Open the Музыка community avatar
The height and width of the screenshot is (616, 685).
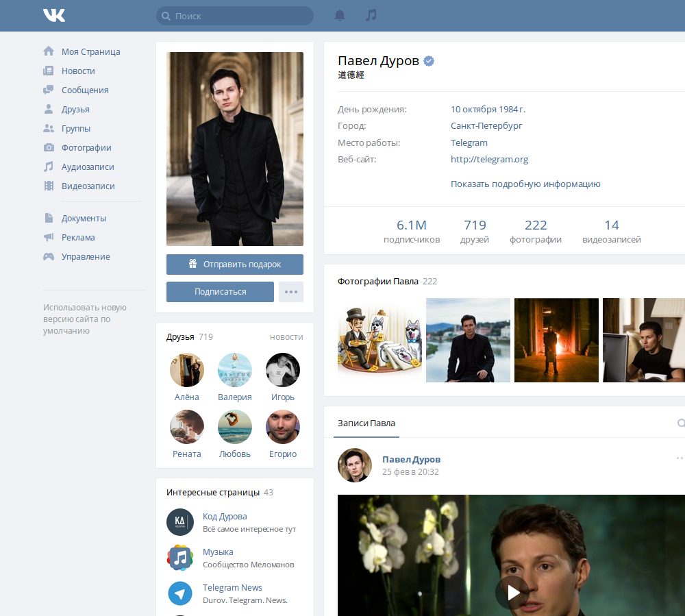(x=180, y=558)
